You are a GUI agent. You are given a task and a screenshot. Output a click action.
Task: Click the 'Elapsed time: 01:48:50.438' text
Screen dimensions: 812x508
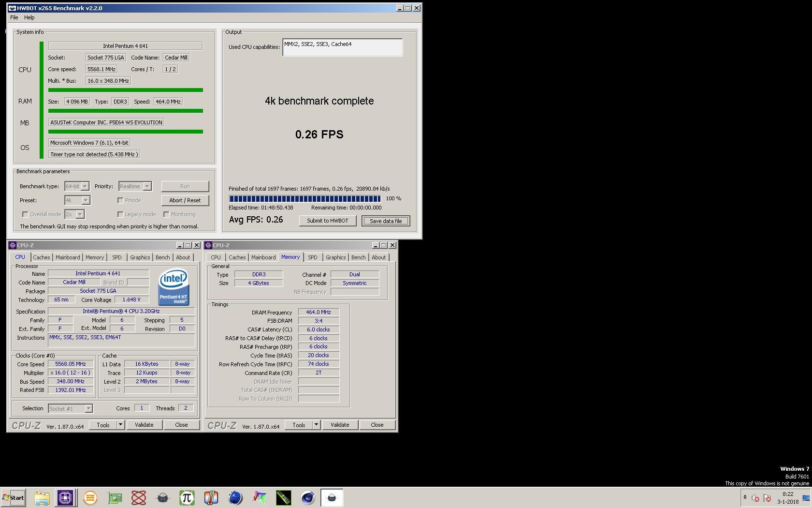[x=261, y=208]
